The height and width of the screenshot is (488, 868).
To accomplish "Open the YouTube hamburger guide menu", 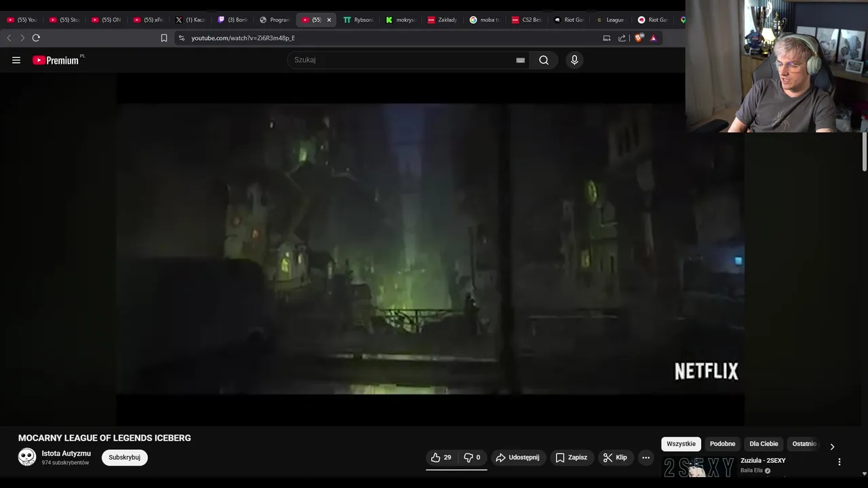I will tap(16, 60).
